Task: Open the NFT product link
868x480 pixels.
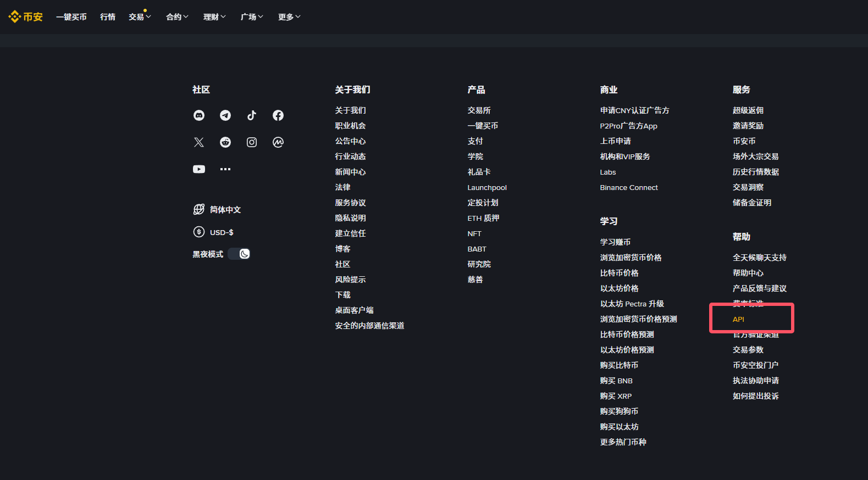Action: (x=474, y=233)
